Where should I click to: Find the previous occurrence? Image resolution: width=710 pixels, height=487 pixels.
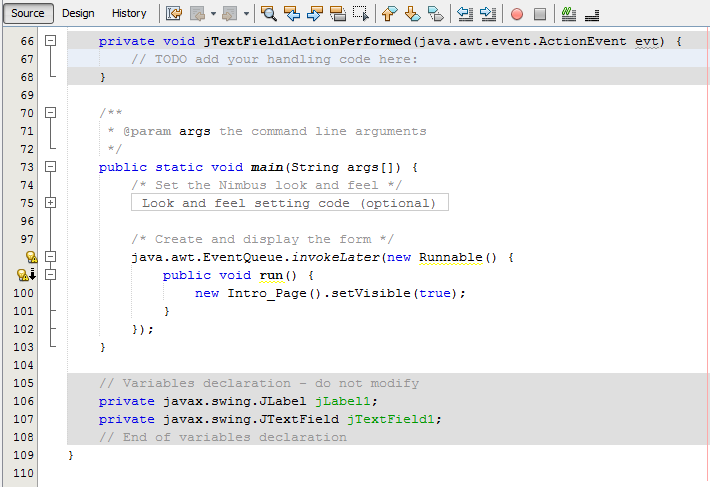pos(292,14)
